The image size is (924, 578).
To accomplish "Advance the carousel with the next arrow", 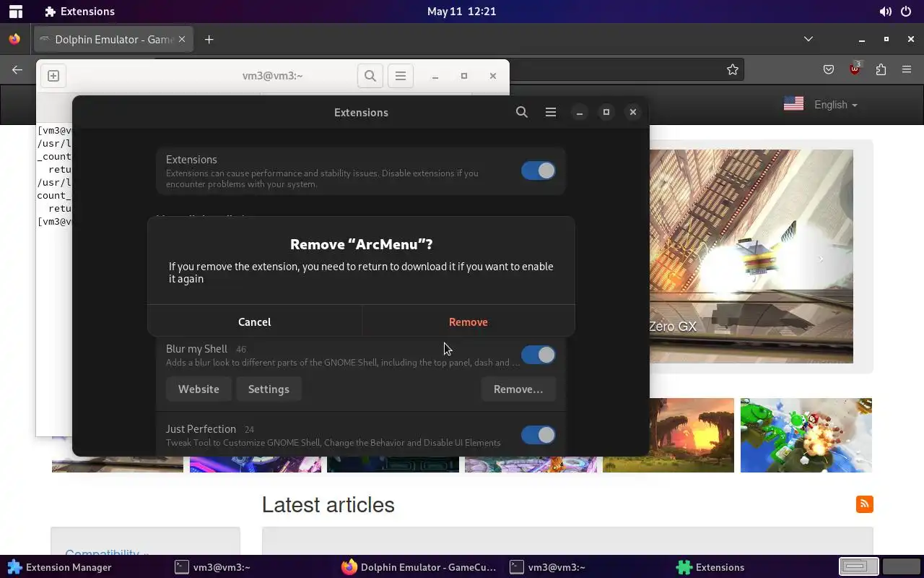I will pos(821,258).
